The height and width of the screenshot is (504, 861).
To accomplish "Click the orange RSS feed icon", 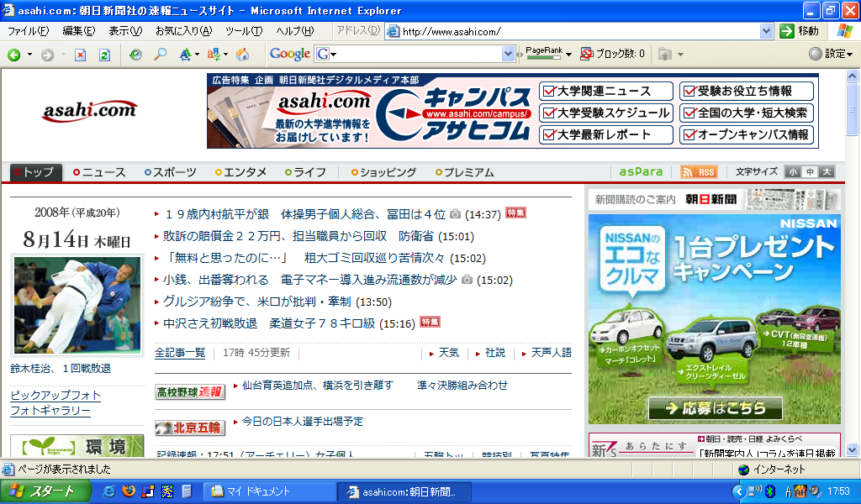I will (699, 171).
